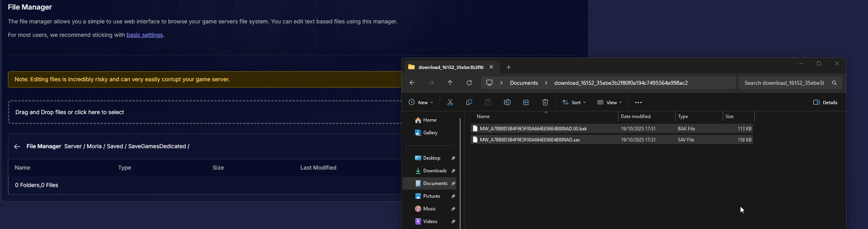The width and height of the screenshot is (868, 229).
Task: Click the Rename icon in Explorer toolbar
Action: (x=507, y=103)
